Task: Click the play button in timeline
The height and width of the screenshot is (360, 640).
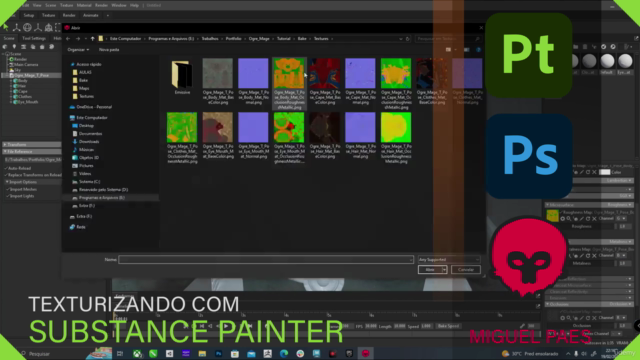Action: [226, 326]
